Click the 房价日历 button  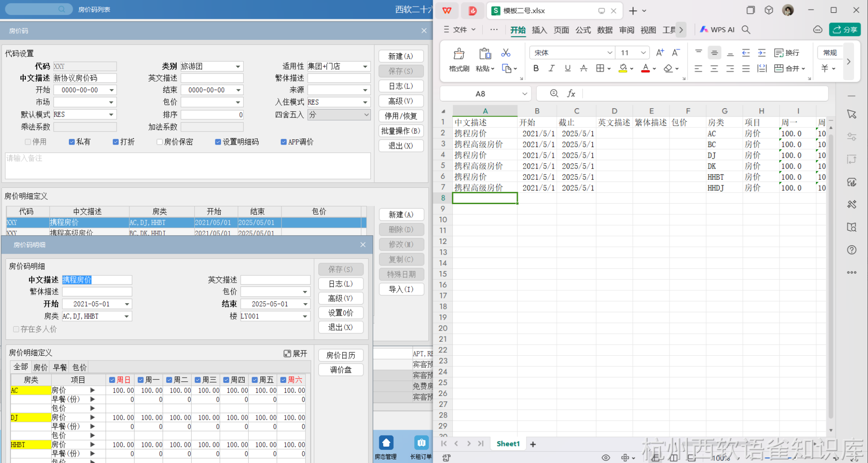(x=341, y=355)
